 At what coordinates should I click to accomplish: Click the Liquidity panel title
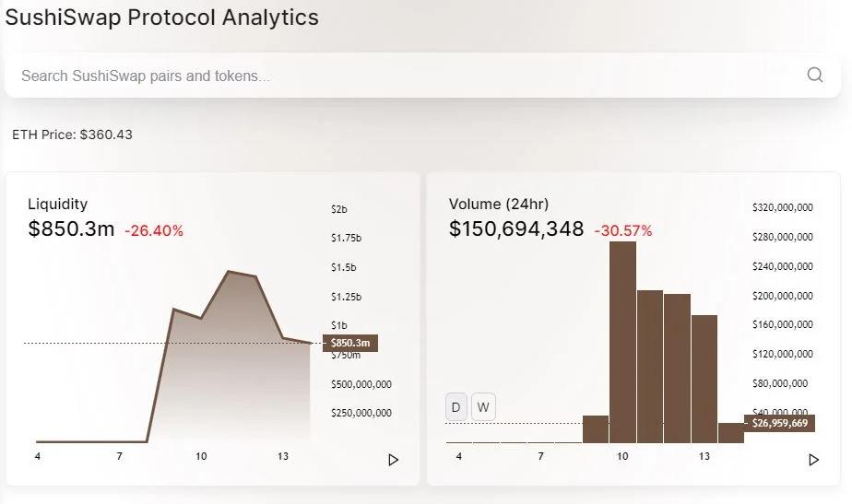coord(58,205)
